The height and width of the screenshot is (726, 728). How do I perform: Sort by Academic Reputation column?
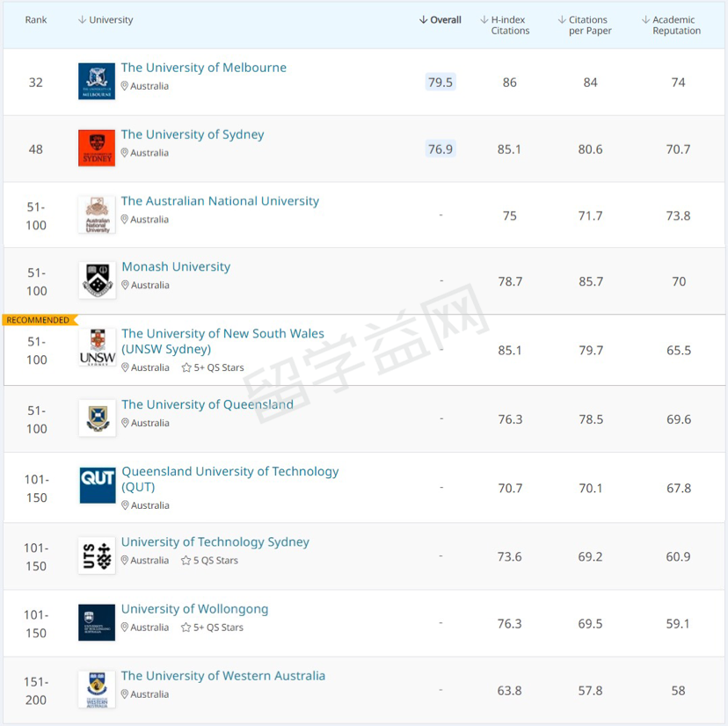(x=672, y=25)
